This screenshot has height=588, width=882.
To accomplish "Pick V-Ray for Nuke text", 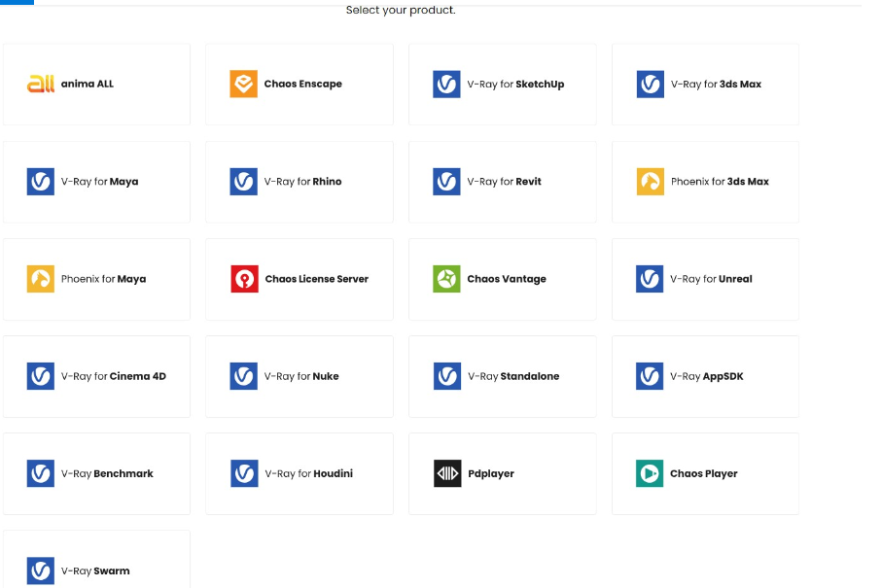I will [301, 376].
